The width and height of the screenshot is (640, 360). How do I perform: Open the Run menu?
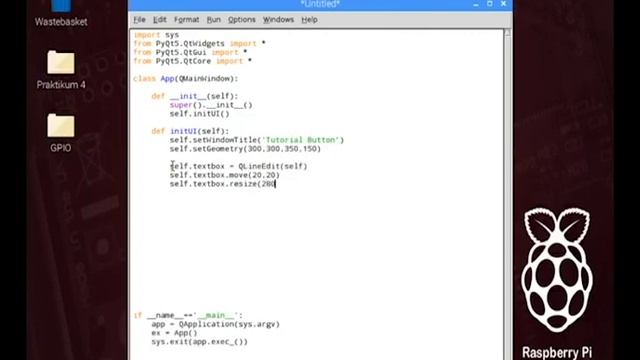coord(213,20)
